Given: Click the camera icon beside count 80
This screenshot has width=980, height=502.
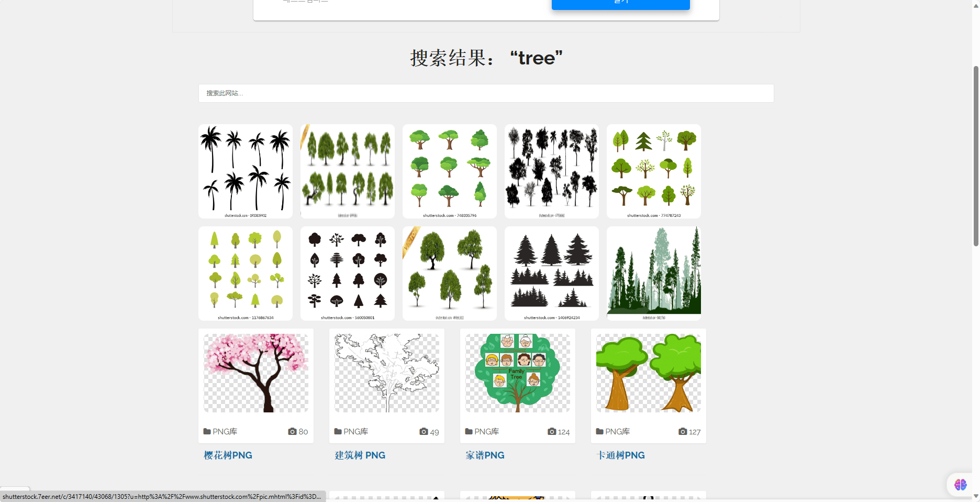Looking at the screenshot, I should [x=292, y=432].
